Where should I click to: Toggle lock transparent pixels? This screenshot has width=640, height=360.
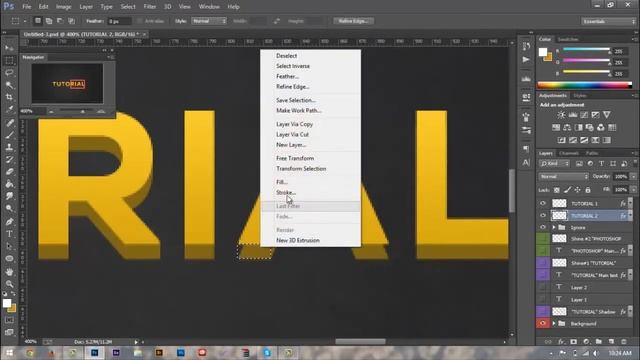point(557,190)
